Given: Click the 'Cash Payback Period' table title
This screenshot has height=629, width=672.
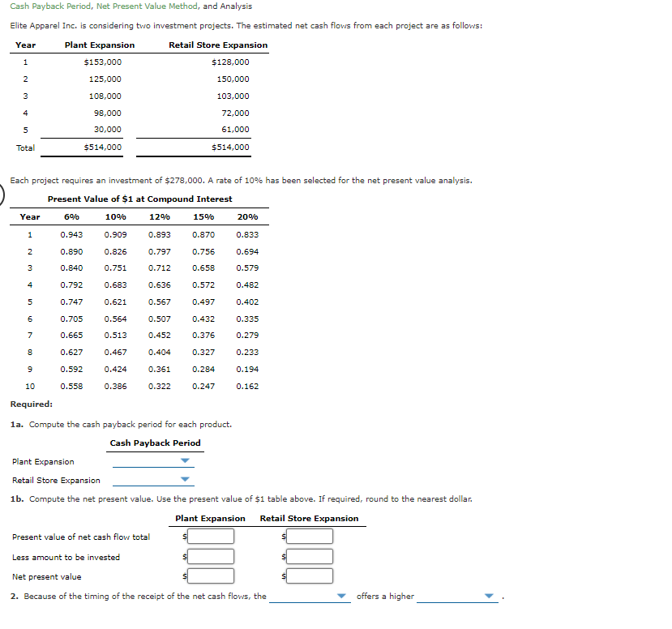Looking at the screenshot, I should click(x=155, y=443).
